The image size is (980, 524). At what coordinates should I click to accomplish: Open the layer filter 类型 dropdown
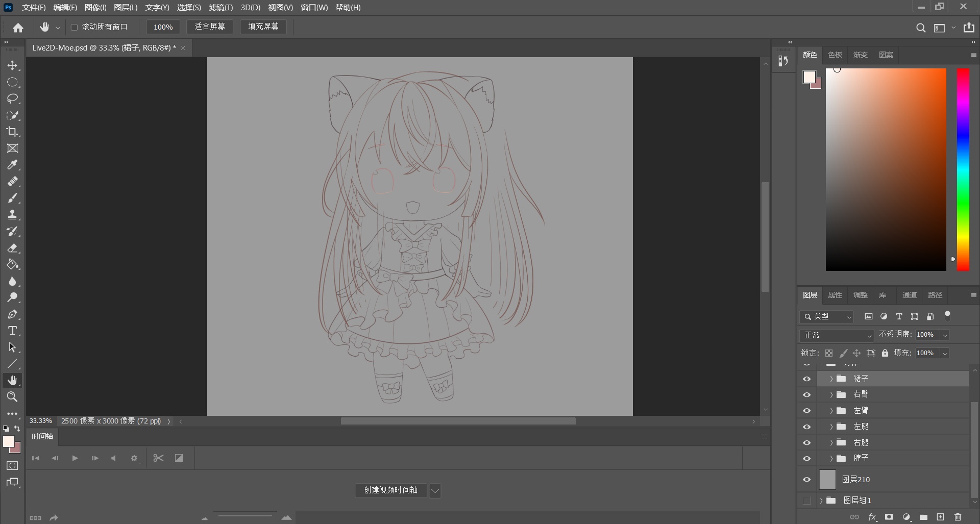point(826,317)
